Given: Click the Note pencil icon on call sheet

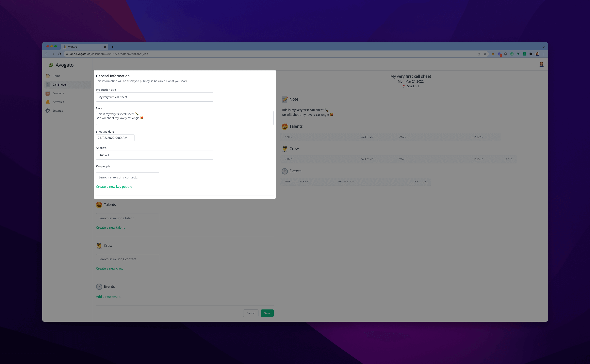Looking at the screenshot, I should click(285, 99).
